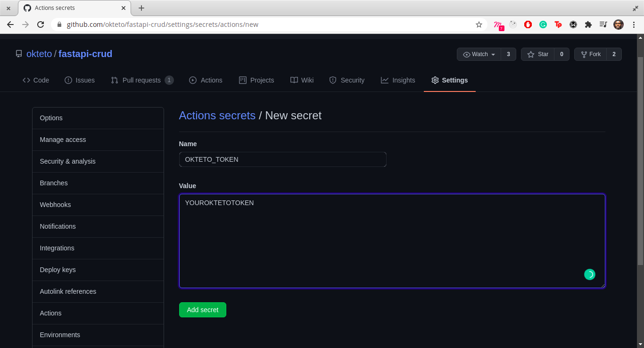
Task: Click the browser back arrow
Action: tap(10, 25)
